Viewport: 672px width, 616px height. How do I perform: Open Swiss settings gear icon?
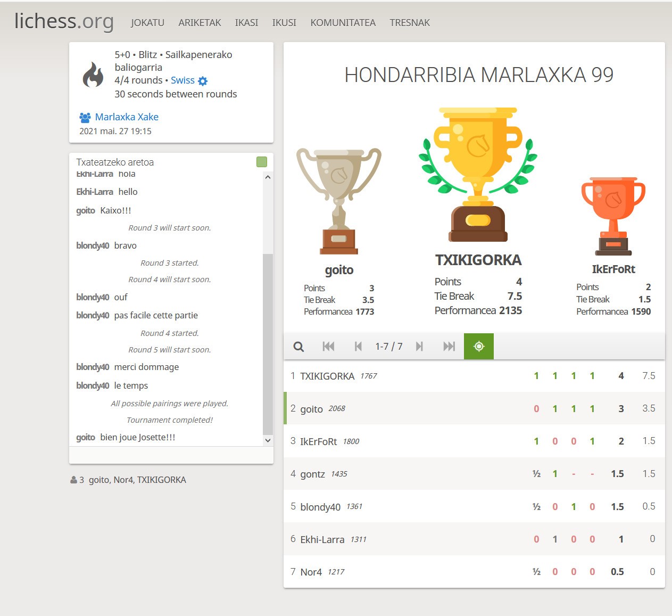point(203,81)
